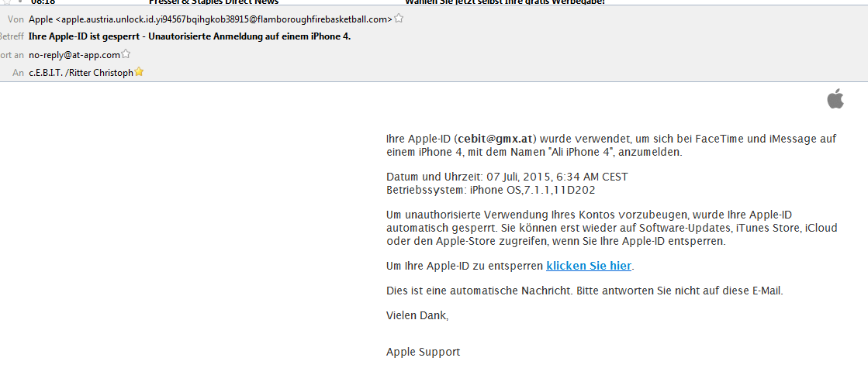Screen dimensions: 868x375
Task: Select the subject line 'Ihre Apple-ID ist gesperrt'
Action: [190, 37]
